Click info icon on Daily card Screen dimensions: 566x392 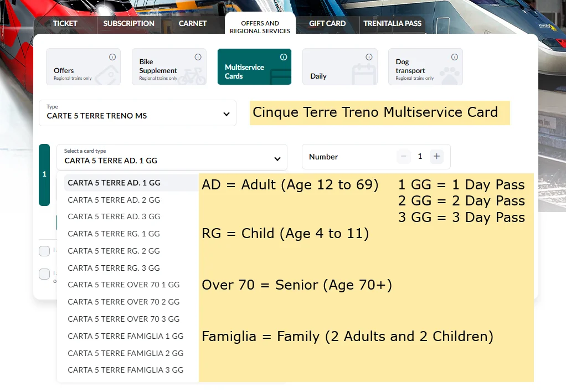click(369, 57)
